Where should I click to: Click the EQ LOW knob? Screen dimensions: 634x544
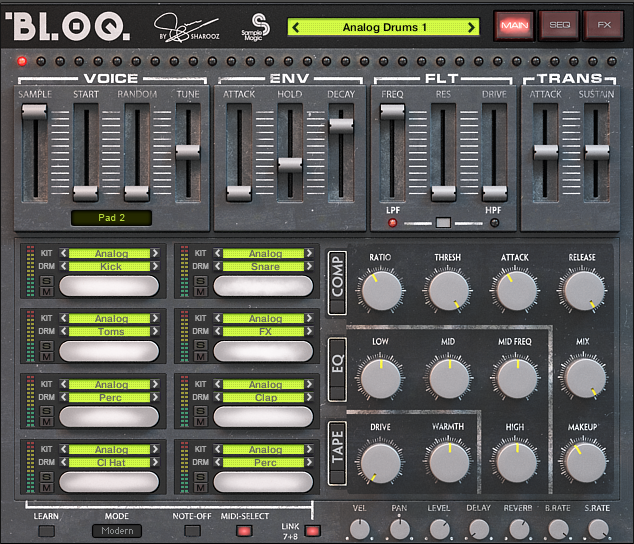[380, 378]
